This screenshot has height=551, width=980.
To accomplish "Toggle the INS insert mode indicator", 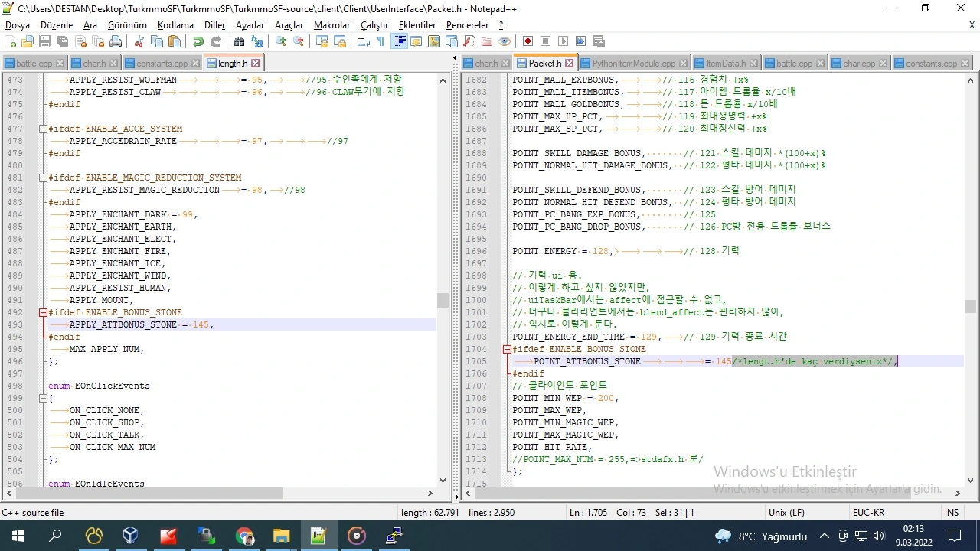I will tap(952, 513).
